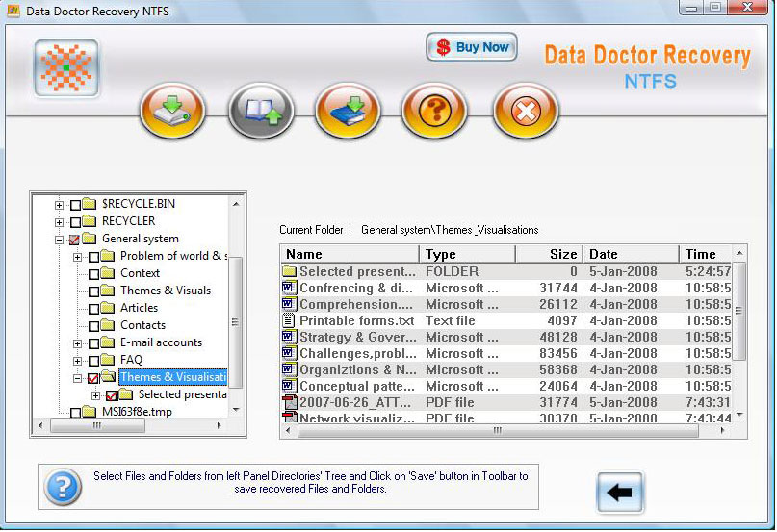Expand the Problem of world node

[77, 257]
